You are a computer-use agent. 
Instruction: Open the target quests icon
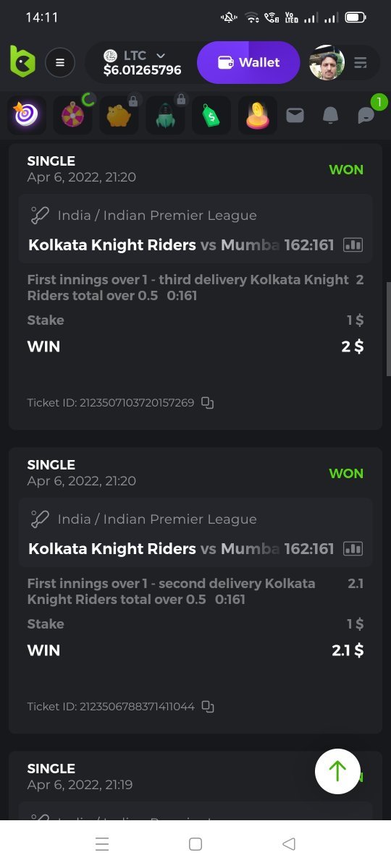tap(27, 116)
